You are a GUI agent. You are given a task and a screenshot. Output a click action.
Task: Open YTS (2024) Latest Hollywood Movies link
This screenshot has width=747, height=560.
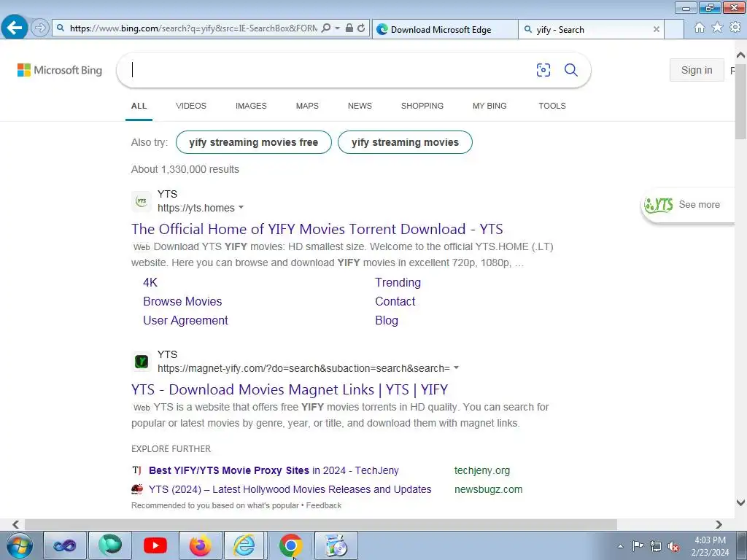[290, 489]
